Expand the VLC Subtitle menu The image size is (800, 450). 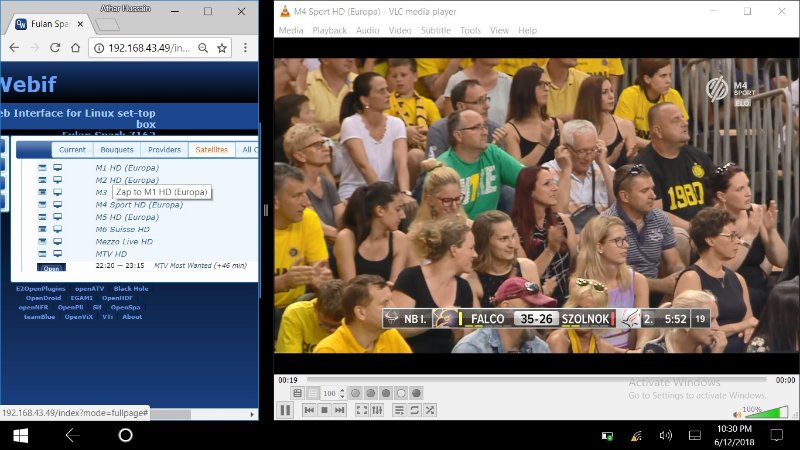[435, 30]
